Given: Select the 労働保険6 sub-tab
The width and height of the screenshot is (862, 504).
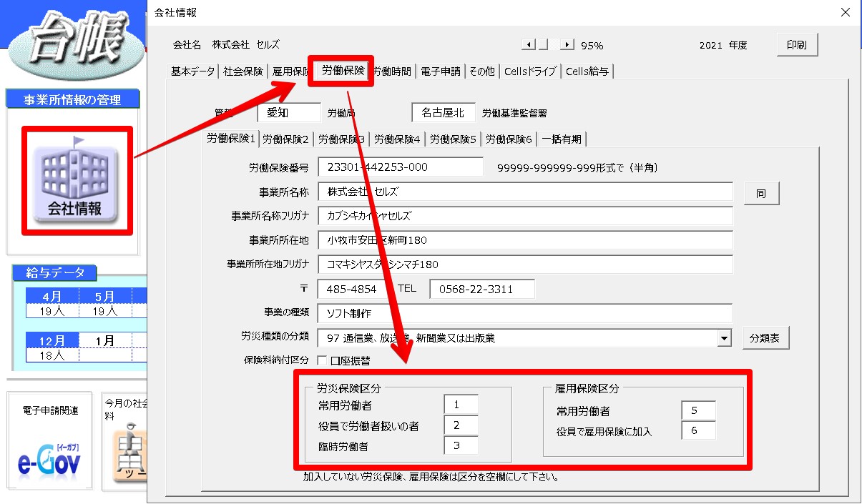Looking at the screenshot, I should click(x=509, y=139).
